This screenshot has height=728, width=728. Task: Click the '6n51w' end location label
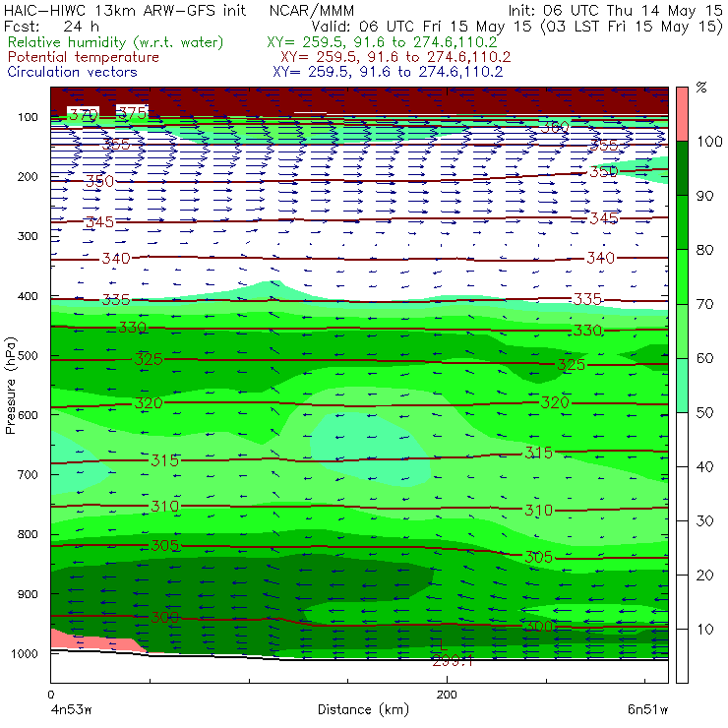tap(648, 710)
